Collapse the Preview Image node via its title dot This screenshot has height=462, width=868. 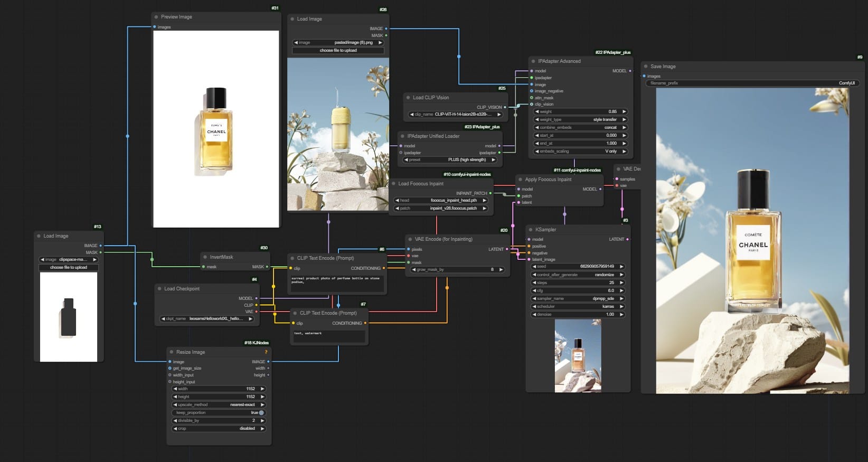156,17
